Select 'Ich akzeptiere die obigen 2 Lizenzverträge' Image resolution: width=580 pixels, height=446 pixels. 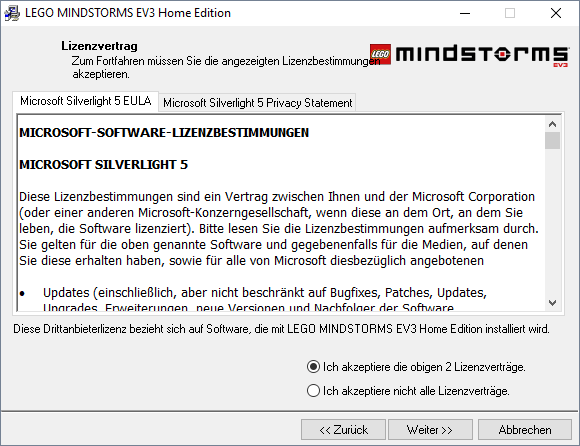coord(416,367)
